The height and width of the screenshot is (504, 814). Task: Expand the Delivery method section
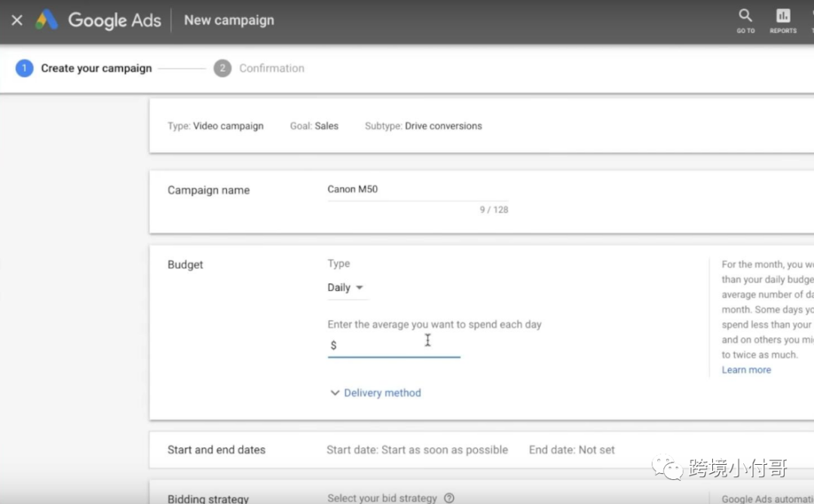[382, 393]
